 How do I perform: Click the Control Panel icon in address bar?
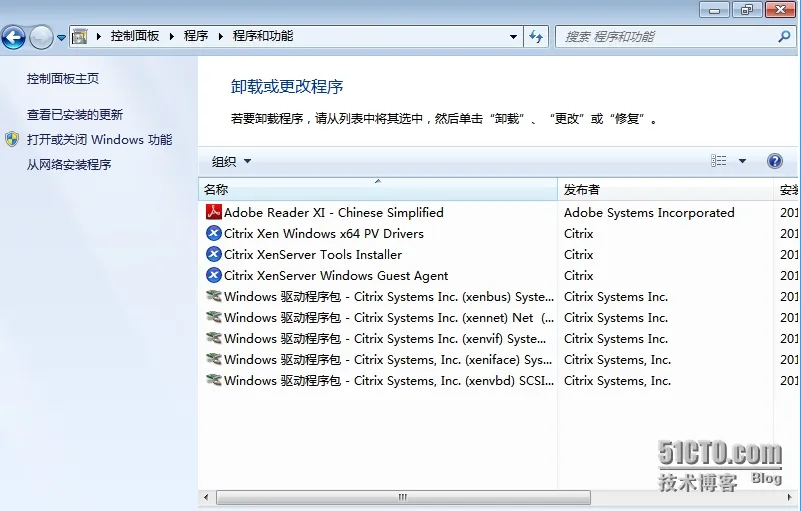pos(80,36)
